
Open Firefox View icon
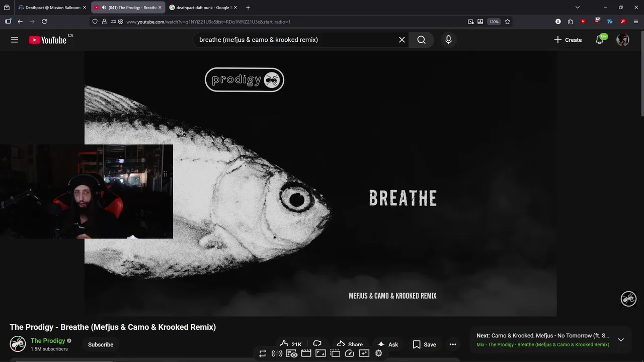[7, 8]
